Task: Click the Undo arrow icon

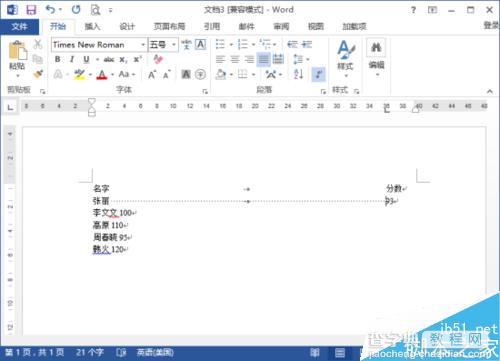Action: point(50,9)
